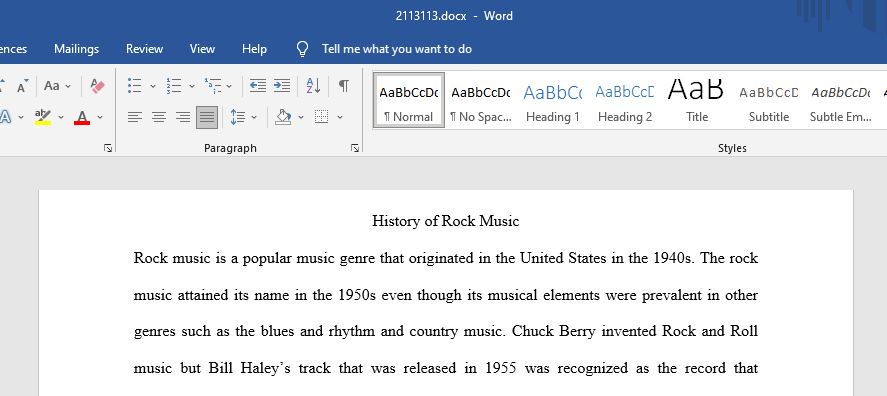Viewport: 887px width, 396px height.
Task: Switch to the Review tab
Action: click(144, 49)
